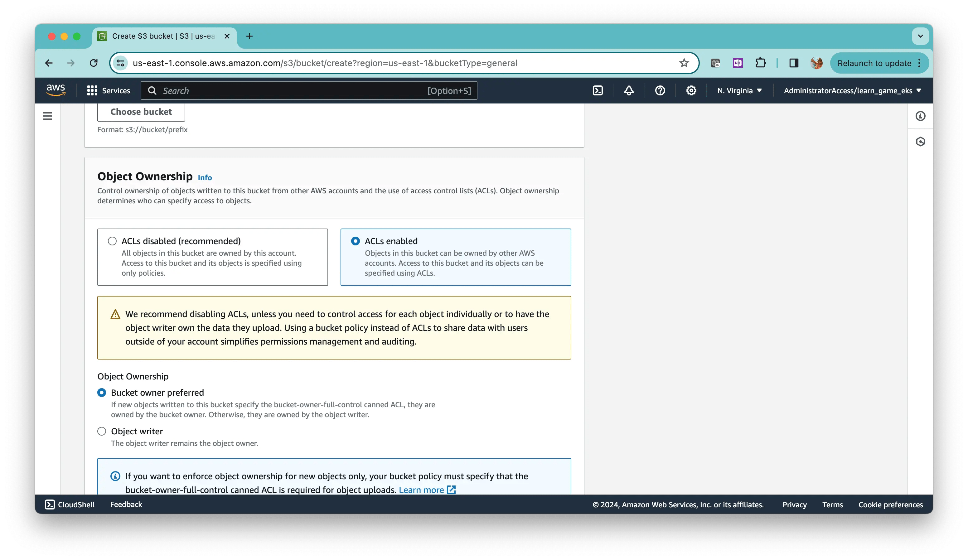Open the notifications bell
The image size is (968, 560).
(x=629, y=90)
